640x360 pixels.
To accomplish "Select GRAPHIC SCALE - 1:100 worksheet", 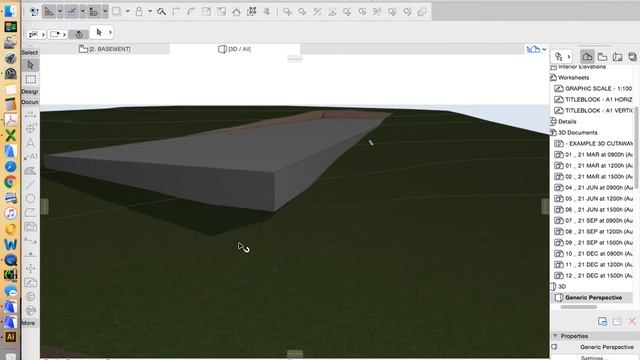I will (x=598, y=89).
